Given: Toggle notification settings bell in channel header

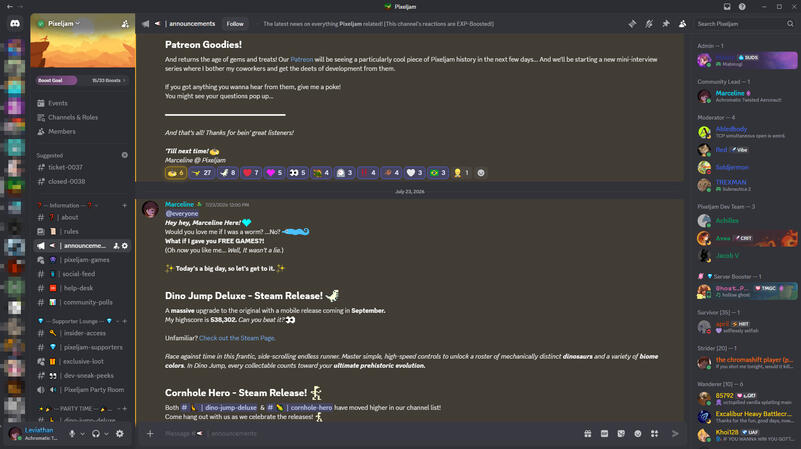Looking at the screenshot, I should (x=649, y=23).
